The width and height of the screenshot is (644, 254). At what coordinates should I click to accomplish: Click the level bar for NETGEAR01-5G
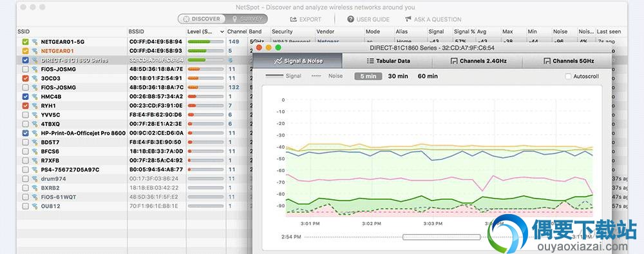click(x=205, y=42)
